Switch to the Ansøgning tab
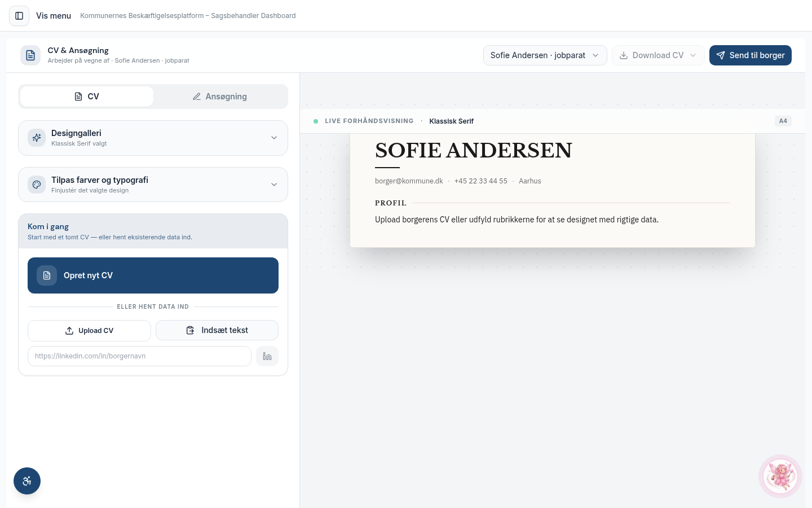Screen dimensions: 812x508 point(220,97)
